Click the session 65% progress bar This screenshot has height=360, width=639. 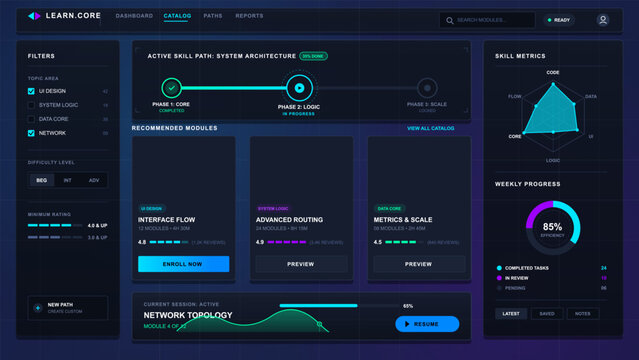[x=339, y=306]
